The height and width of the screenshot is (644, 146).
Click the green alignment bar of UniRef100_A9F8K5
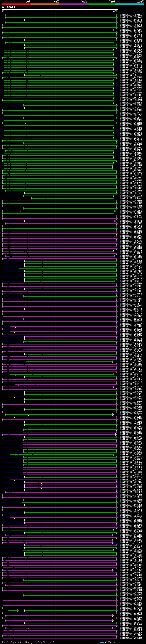point(61,15)
